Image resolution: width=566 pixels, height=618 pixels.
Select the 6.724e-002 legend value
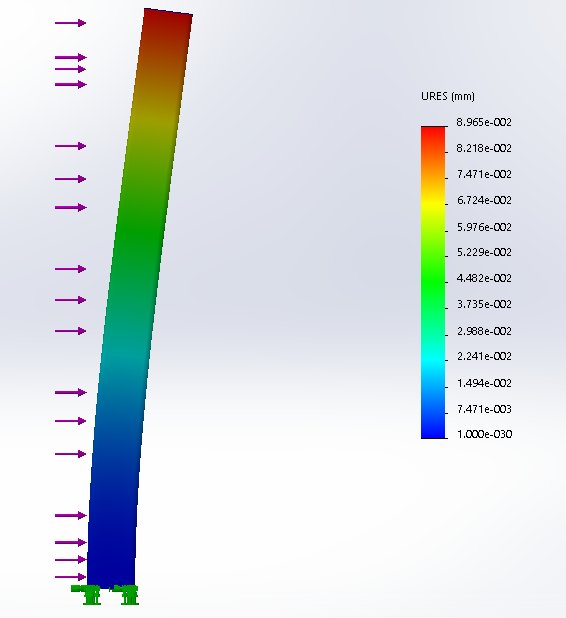coord(484,200)
